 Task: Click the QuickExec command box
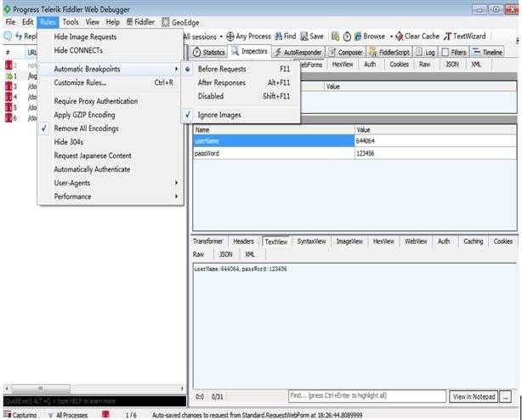[94, 401]
